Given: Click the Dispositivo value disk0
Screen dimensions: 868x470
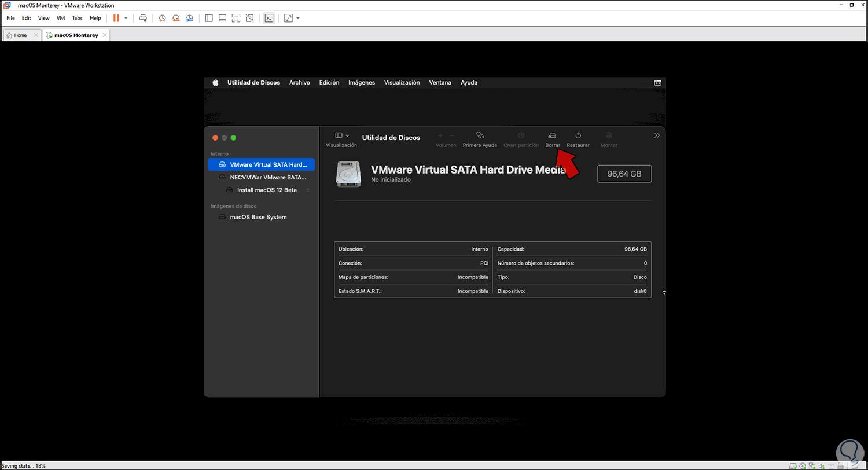Looking at the screenshot, I should point(640,291).
